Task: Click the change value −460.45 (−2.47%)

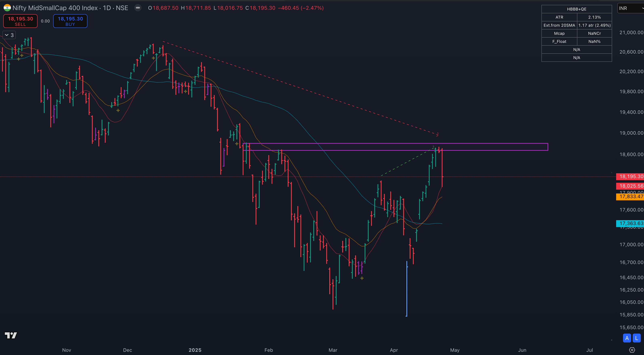Action: (x=301, y=8)
